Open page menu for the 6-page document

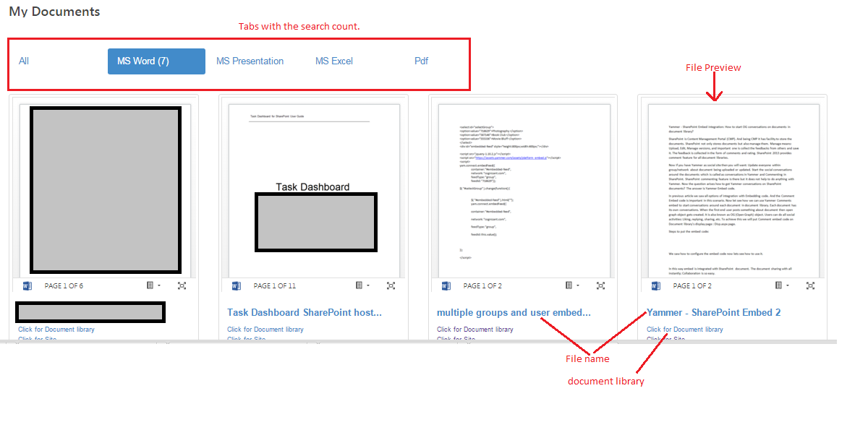point(153,286)
